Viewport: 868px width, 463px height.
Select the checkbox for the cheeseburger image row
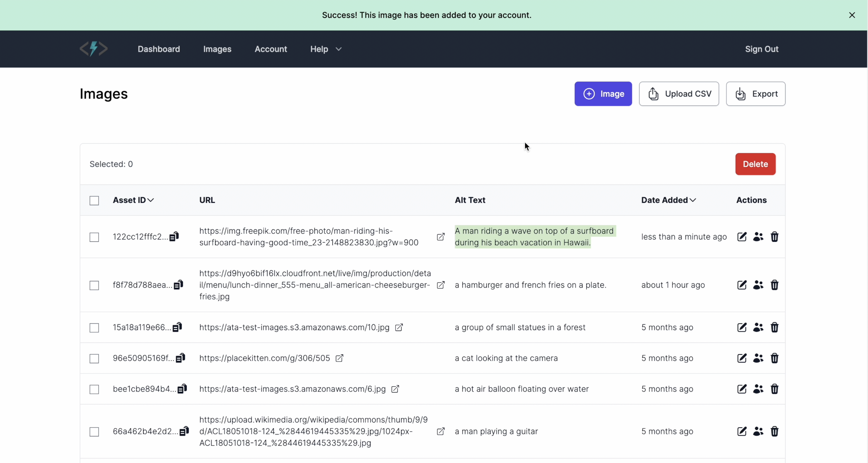coord(95,285)
